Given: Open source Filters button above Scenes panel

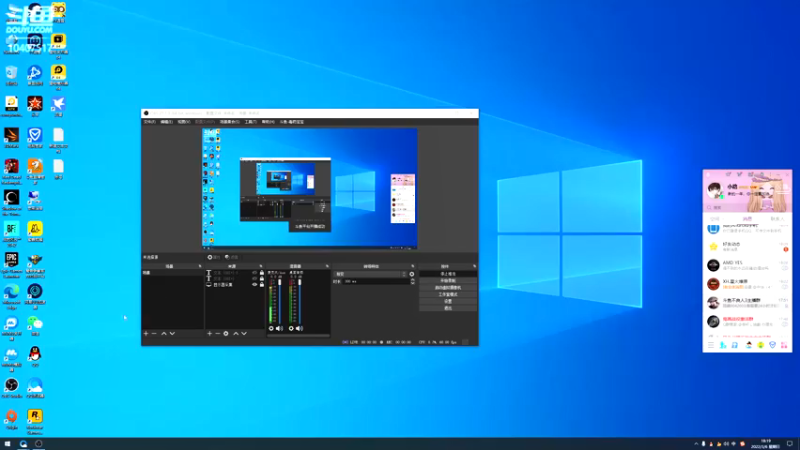Looking at the screenshot, I should coord(232,257).
